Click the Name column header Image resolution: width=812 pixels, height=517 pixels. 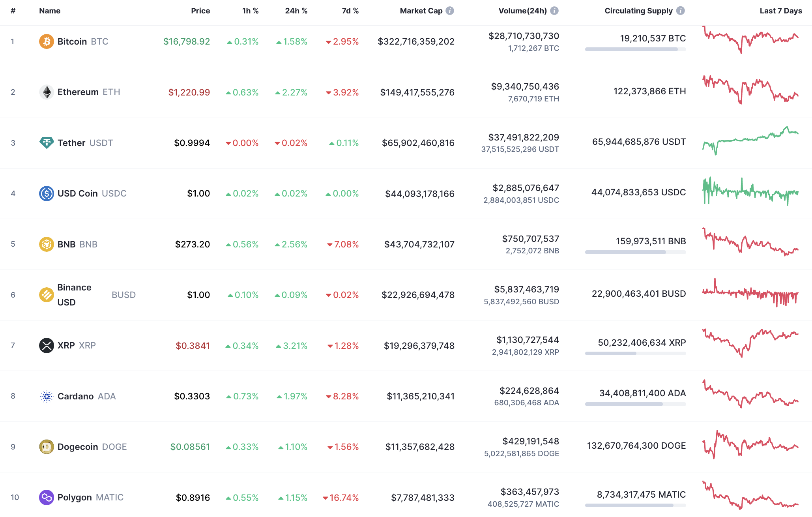[49, 11]
